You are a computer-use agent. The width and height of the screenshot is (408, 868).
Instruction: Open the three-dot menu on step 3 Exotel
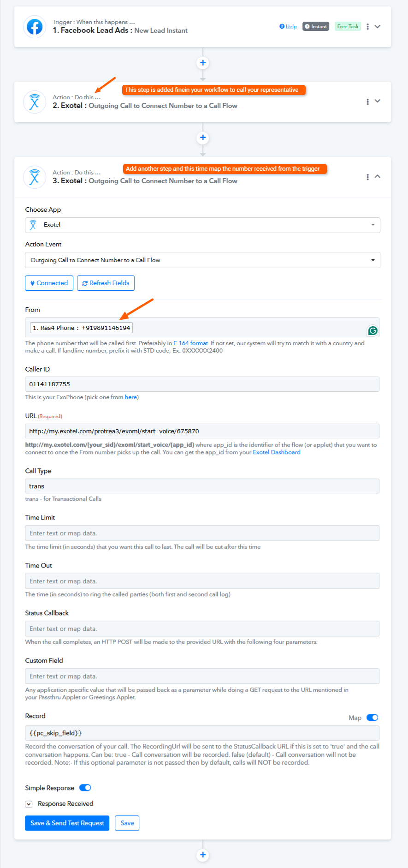tap(367, 177)
